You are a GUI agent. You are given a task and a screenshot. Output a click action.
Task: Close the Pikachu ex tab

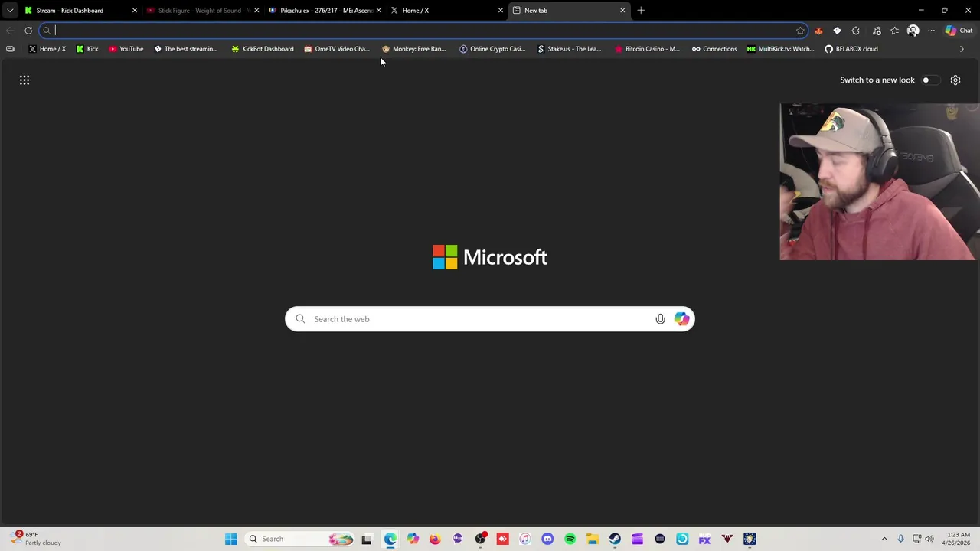point(378,11)
